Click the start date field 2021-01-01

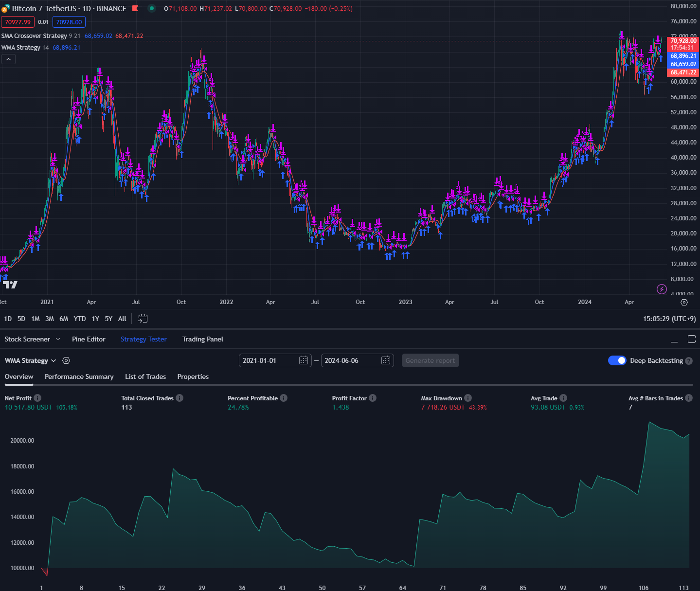point(275,360)
